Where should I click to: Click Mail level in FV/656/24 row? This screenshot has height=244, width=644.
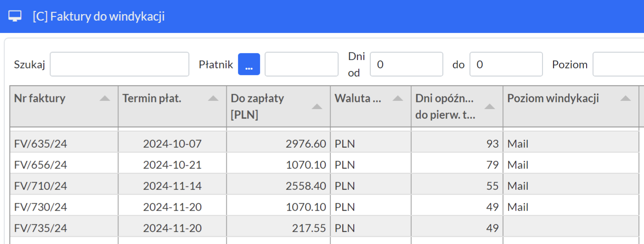pyautogui.click(x=518, y=165)
